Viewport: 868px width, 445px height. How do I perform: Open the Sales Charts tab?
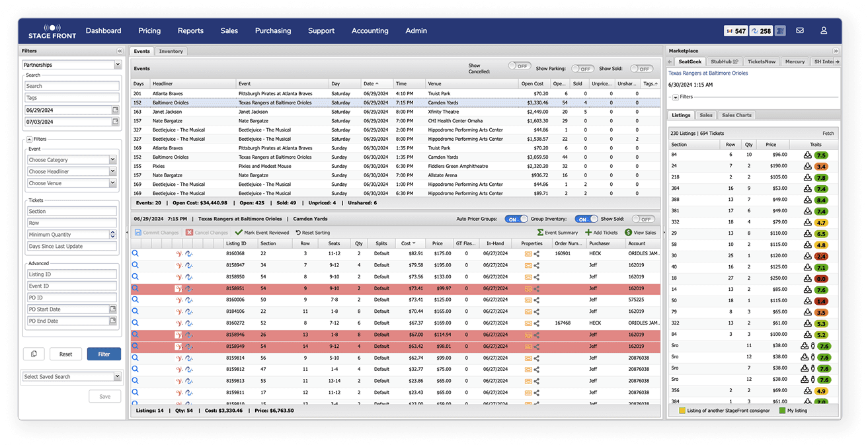(736, 115)
